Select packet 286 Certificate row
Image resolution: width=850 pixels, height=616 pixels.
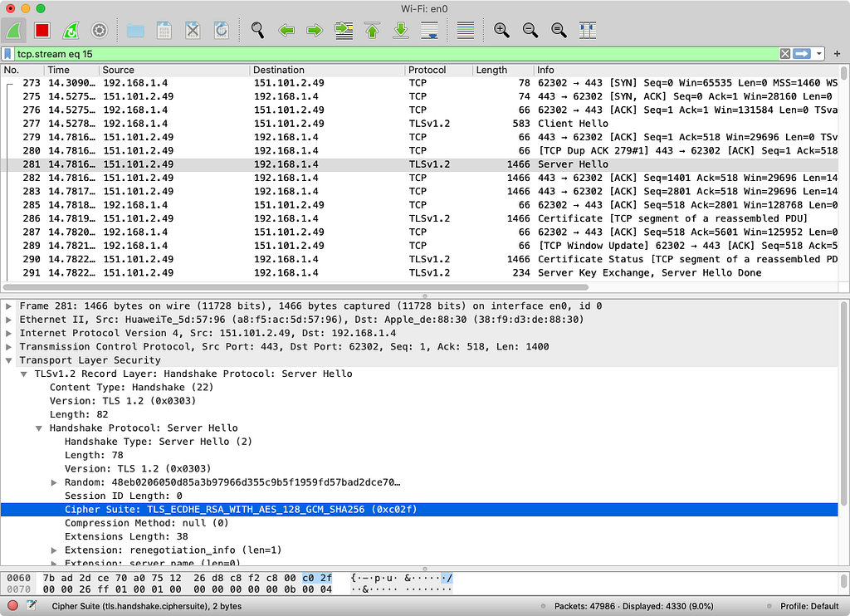[419, 218]
